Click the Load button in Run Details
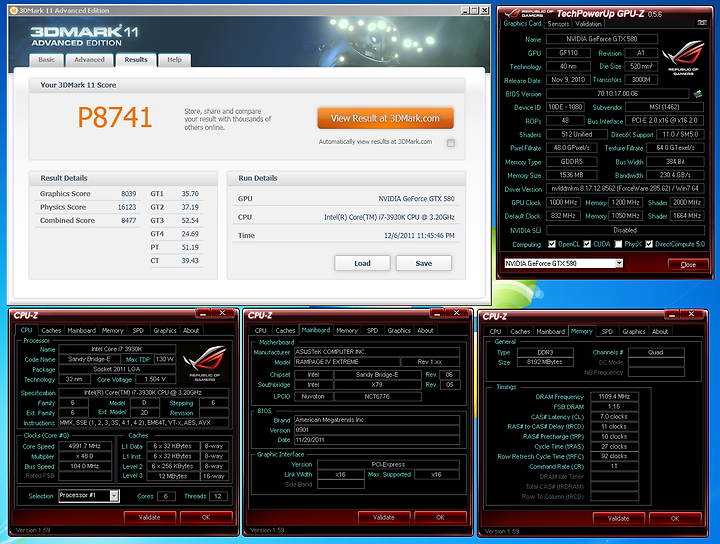The height and width of the screenshot is (544, 720). (362, 263)
